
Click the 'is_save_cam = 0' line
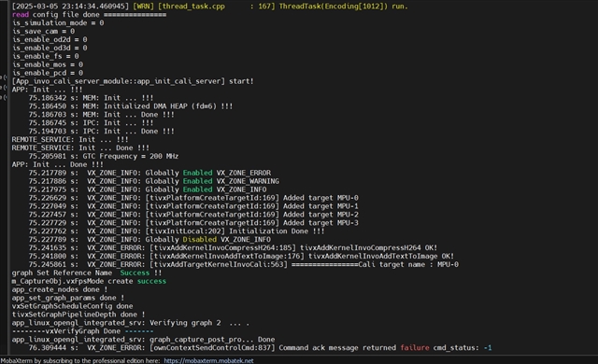[44, 31]
